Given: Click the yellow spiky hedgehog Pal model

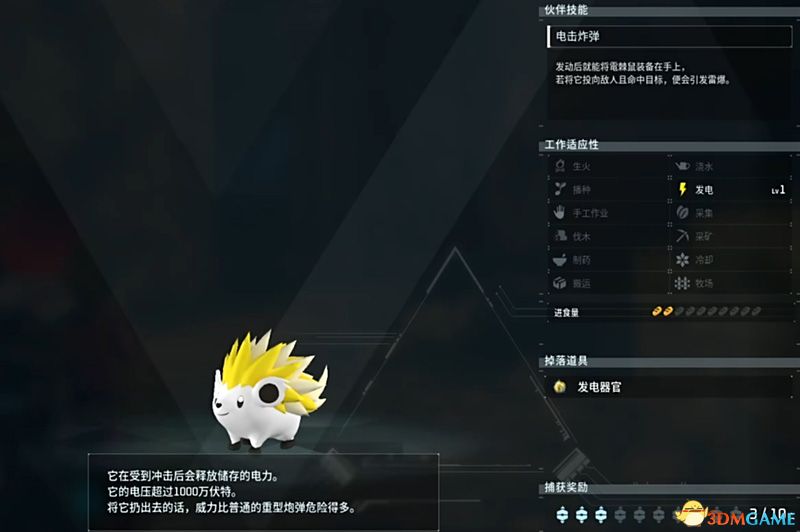Looking at the screenshot, I should pos(269,392).
